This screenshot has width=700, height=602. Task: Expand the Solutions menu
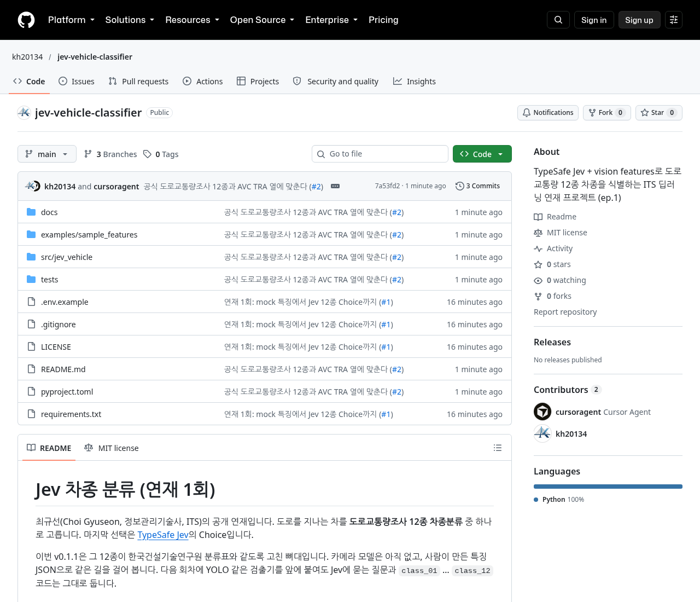(x=130, y=20)
